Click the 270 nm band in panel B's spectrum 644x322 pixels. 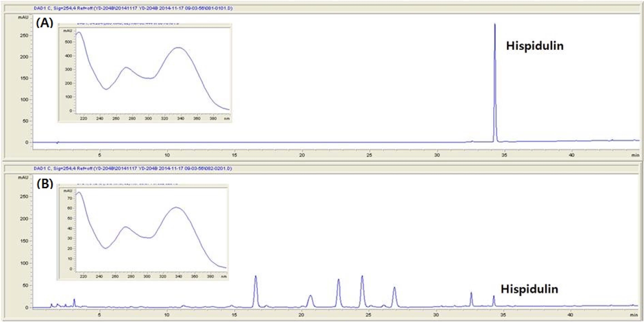tap(126, 227)
